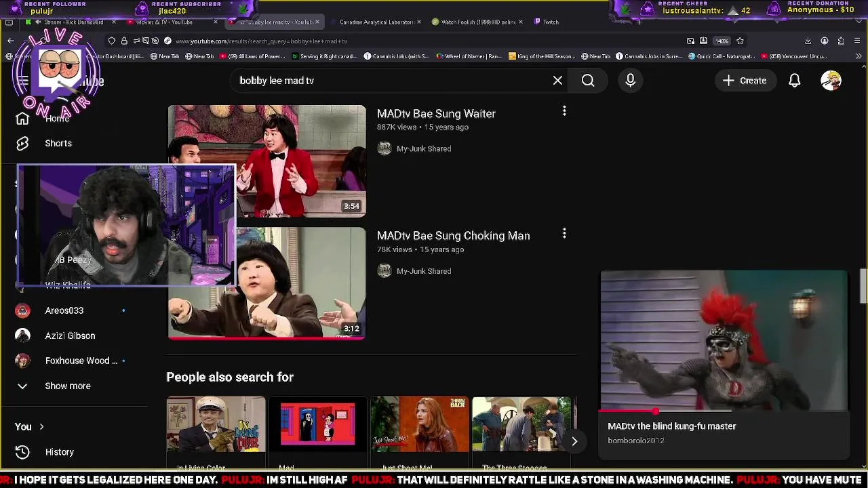Clear the search query with the X icon
This screenshot has height=488, width=868.
[557, 81]
